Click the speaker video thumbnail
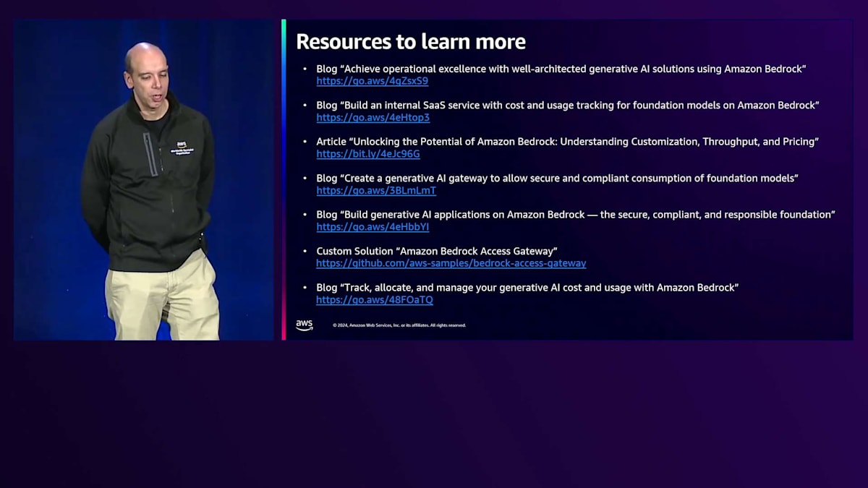The width and height of the screenshot is (868, 488). coord(144,179)
